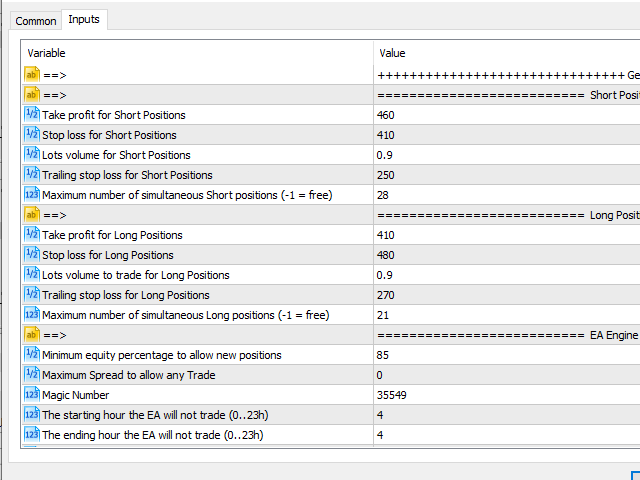The height and width of the screenshot is (480, 640).
Task: Click the 'Trailing stop loss for Short Positions' label
Action: coord(127,175)
